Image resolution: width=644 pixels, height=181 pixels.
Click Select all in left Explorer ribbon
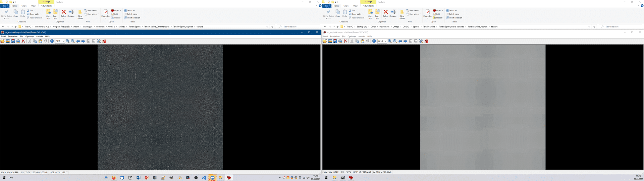pyautogui.click(x=130, y=10)
